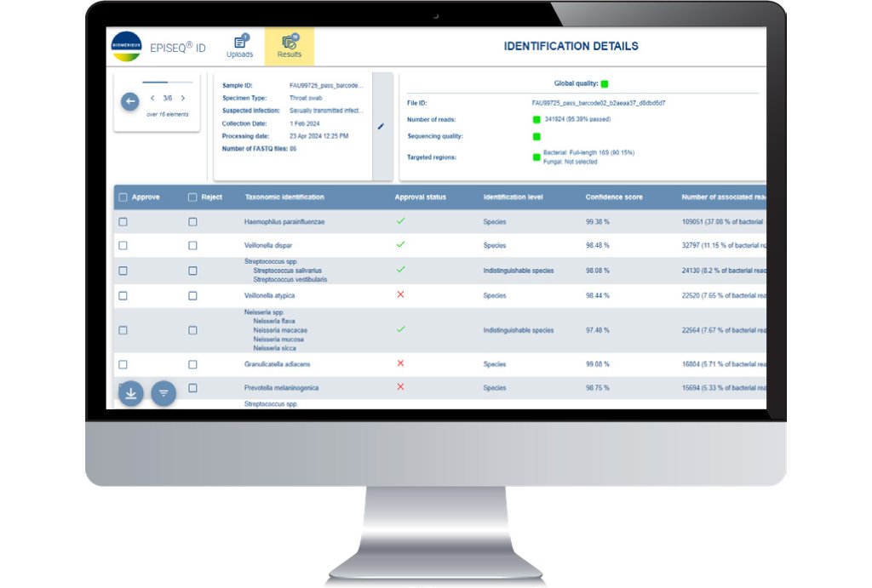The height and width of the screenshot is (588, 872).
Task: Click the filter floating button
Action: 163,392
